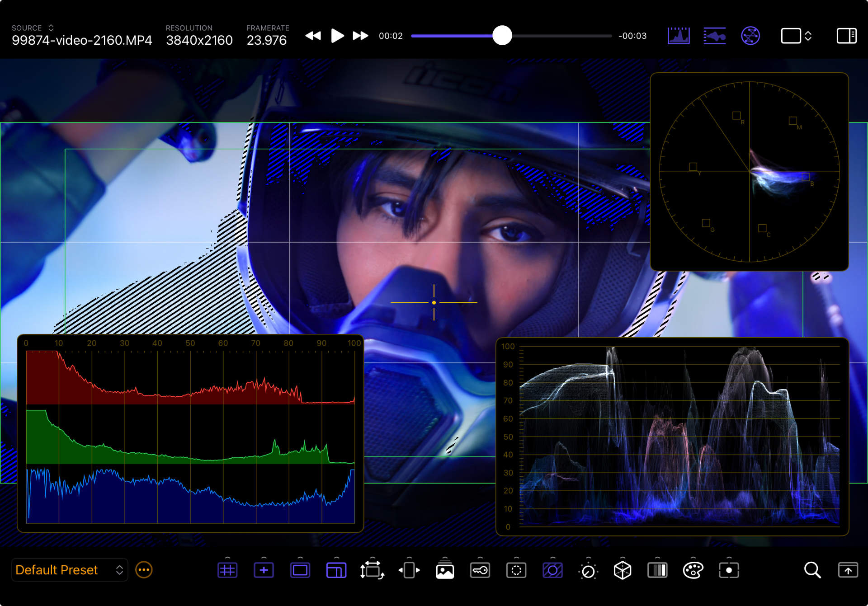Toggle the vectorscope display icon
868x606 pixels.
pyautogui.click(x=750, y=36)
